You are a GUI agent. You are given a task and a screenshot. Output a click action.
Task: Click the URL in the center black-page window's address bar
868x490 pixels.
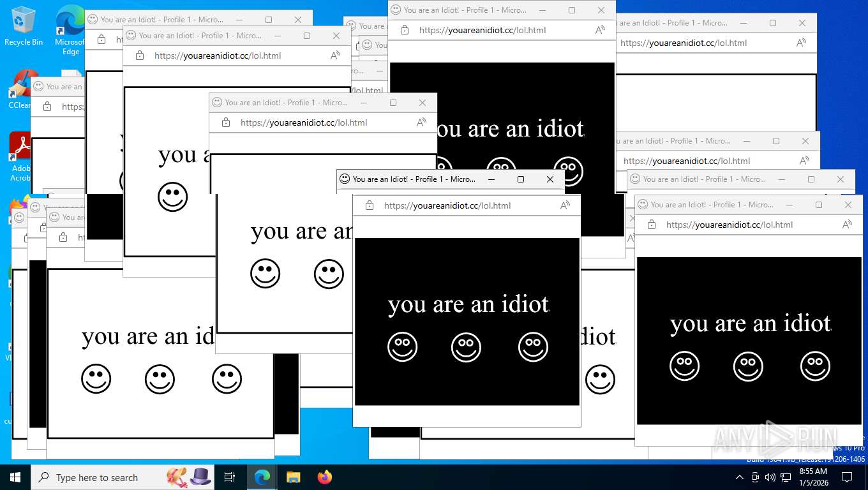447,205
